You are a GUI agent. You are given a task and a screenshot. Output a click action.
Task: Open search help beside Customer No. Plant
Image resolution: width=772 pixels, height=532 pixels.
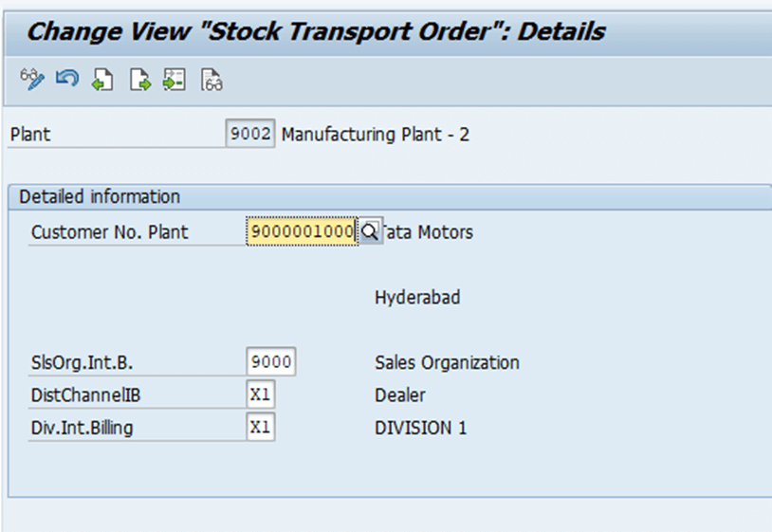369,230
